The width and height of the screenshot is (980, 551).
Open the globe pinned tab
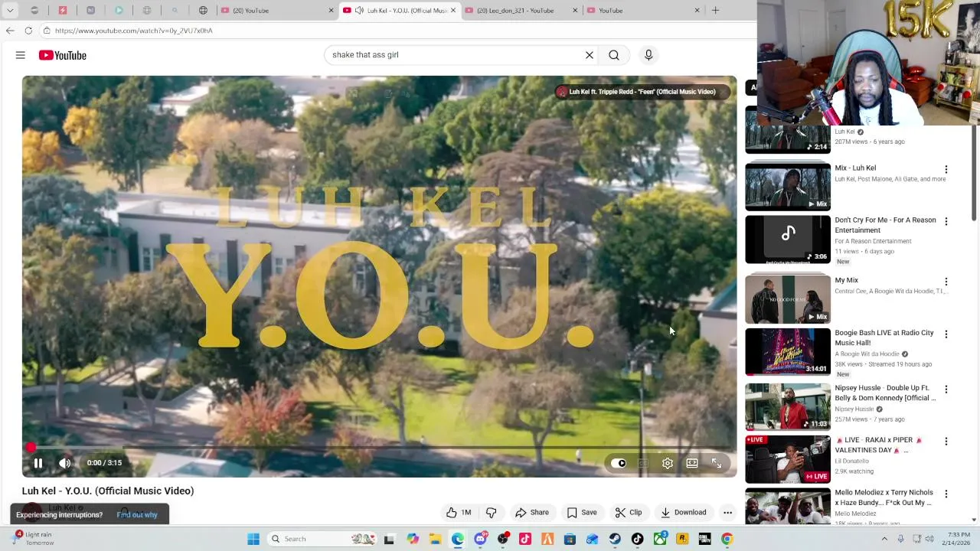tap(203, 11)
